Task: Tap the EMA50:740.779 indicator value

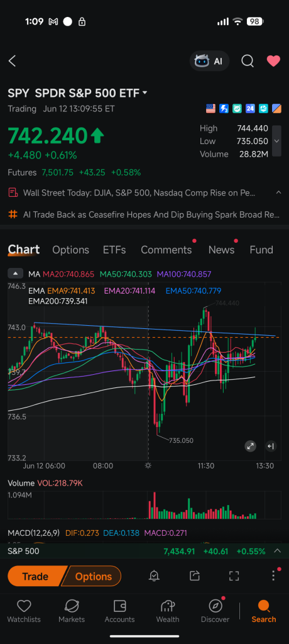Action: [x=194, y=291]
